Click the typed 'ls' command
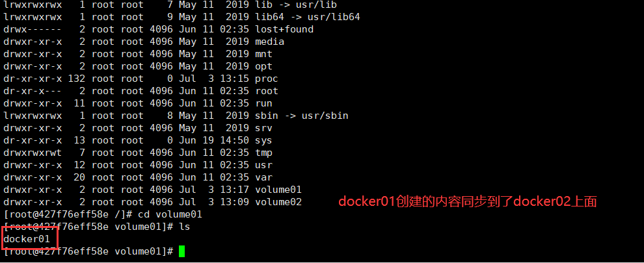This screenshot has width=644, height=263. tap(183, 227)
